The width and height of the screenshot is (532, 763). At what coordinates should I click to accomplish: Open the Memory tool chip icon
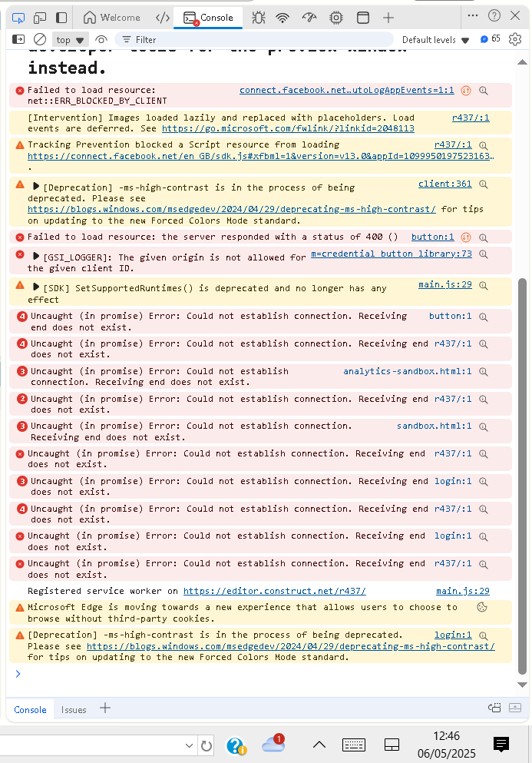(336, 18)
